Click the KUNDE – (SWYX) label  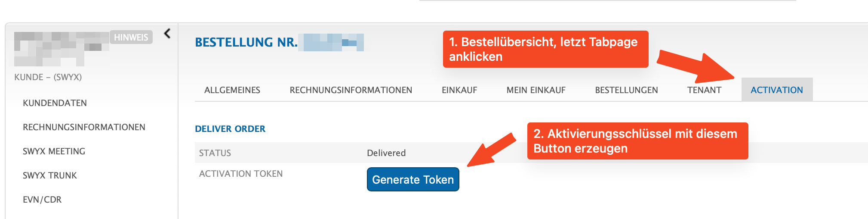coord(48,77)
